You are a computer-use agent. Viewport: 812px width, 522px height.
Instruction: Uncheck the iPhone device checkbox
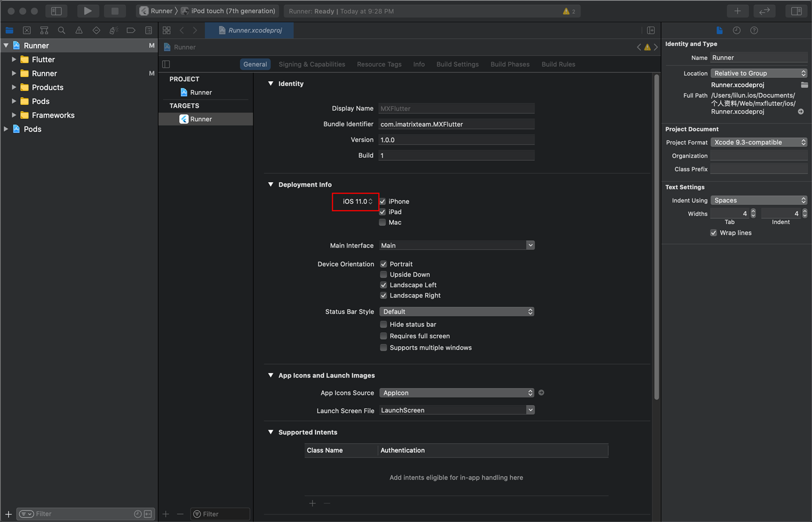pyautogui.click(x=382, y=201)
